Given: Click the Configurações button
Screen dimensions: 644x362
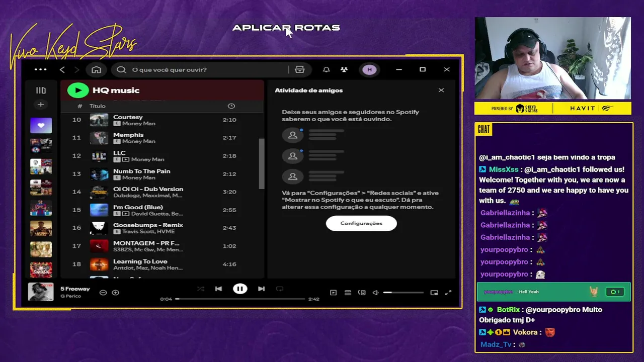Looking at the screenshot, I should click(361, 223).
